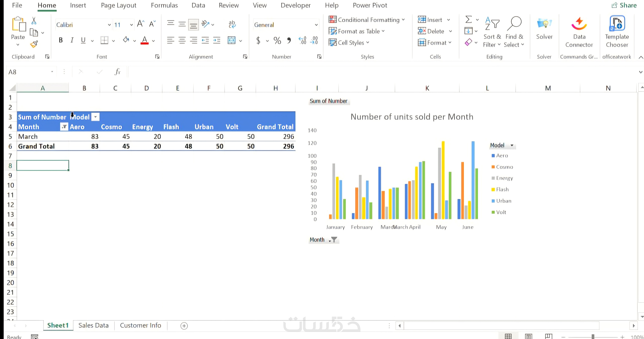This screenshot has height=339, width=644.
Task: Click the Clear eraser icon
Action: [x=469, y=42]
